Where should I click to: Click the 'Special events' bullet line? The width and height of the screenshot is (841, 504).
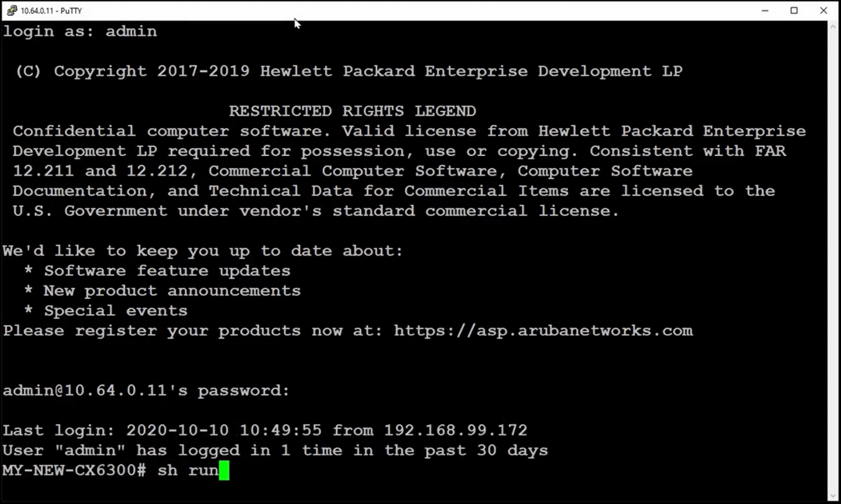107,310
